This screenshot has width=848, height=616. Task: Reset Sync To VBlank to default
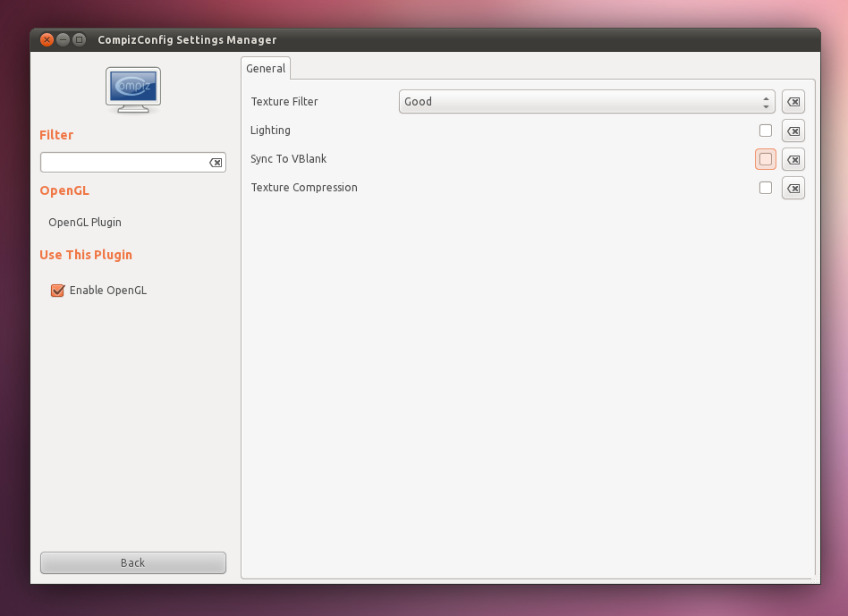pos(793,159)
